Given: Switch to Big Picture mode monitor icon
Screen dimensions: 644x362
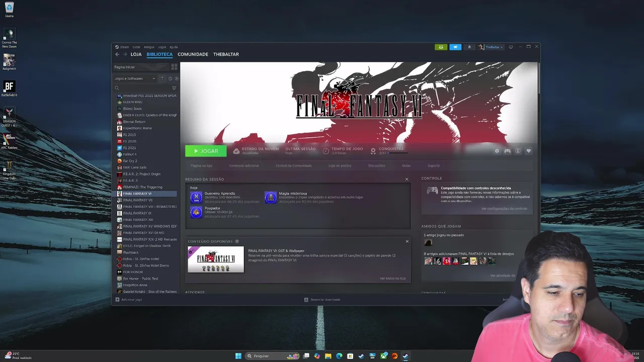Looking at the screenshot, I should (x=511, y=47).
